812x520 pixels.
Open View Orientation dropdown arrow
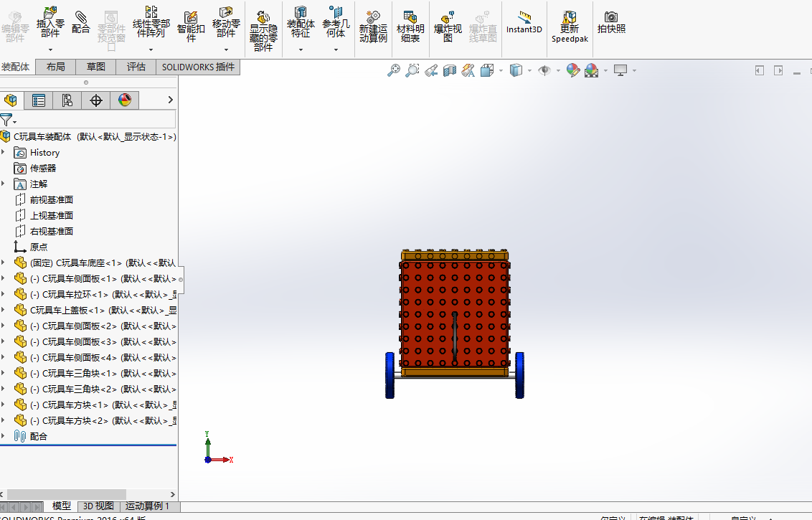coord(501,70)
